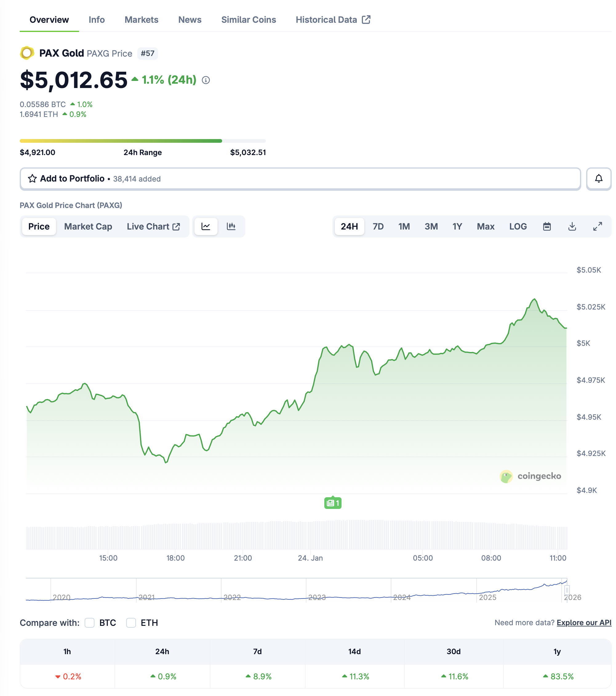The width and height of the screenshot is (616, 696).
Task: Show the Max time range
Action: (x=486, y=226)
